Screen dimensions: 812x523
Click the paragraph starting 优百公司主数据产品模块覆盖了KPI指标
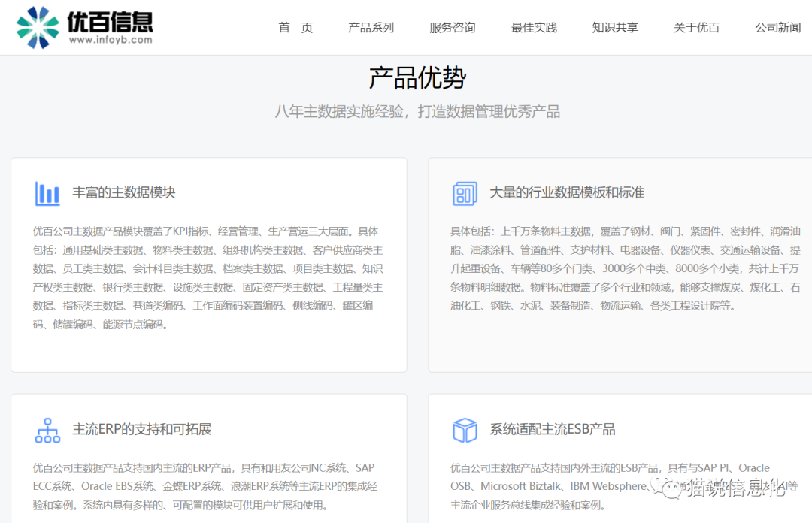(208, 278)
